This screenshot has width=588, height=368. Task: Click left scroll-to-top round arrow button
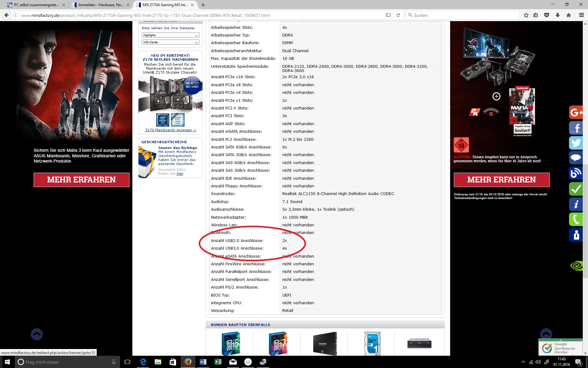click(x=37, y=334)
